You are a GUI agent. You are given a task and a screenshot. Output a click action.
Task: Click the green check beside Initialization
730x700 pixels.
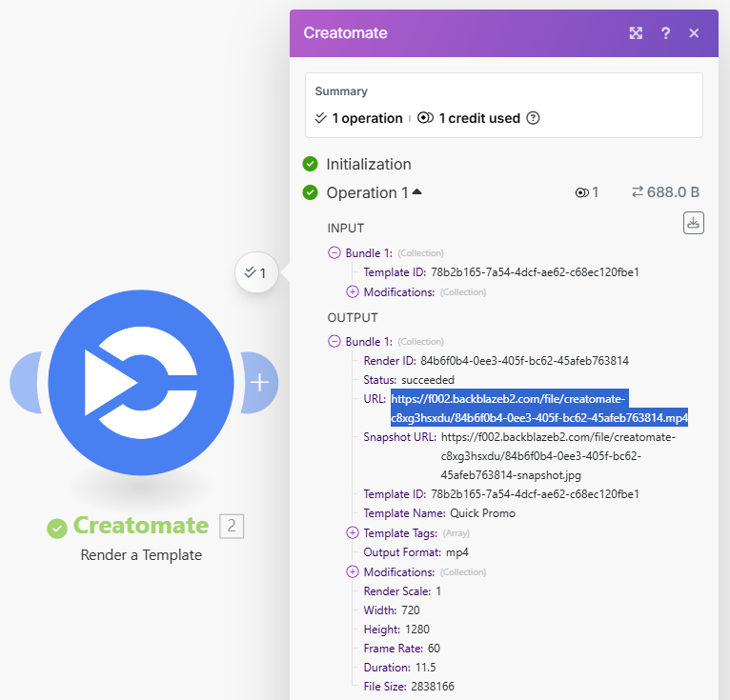point(310,164)
